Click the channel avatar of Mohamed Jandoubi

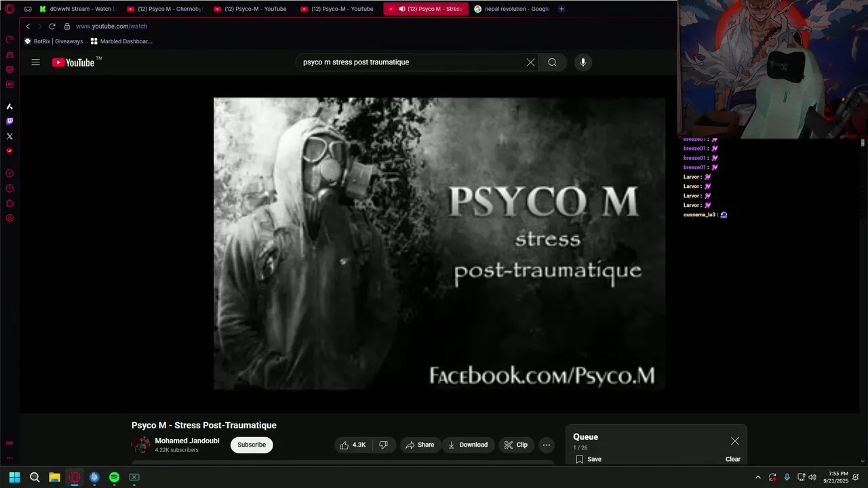[x=141, y=445]
